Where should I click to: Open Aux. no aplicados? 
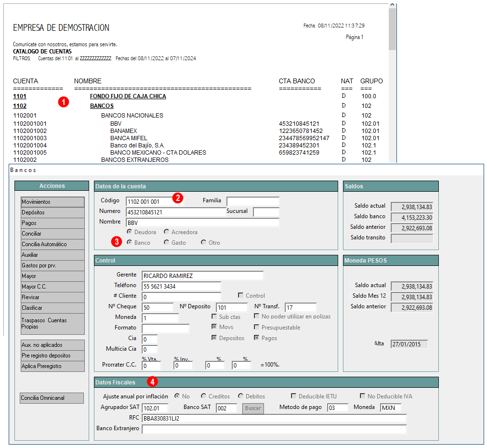[x=53, y=345]
